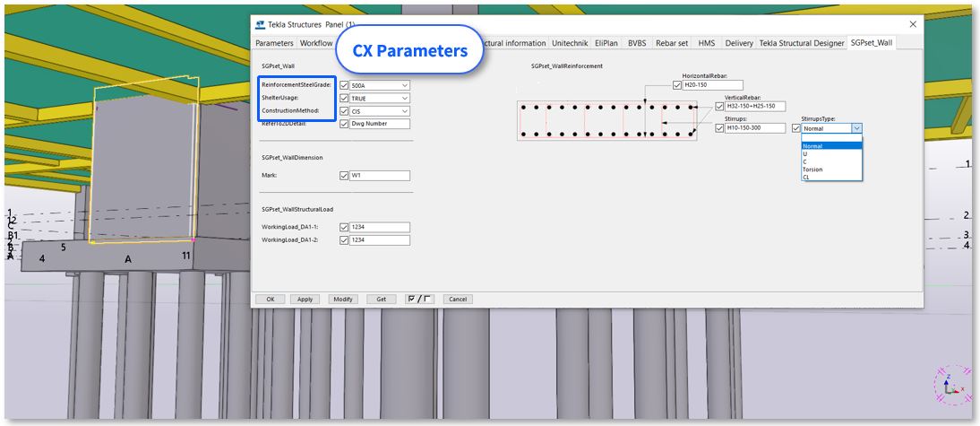
Task: Click the Get button
Action: tap(381, 299)
